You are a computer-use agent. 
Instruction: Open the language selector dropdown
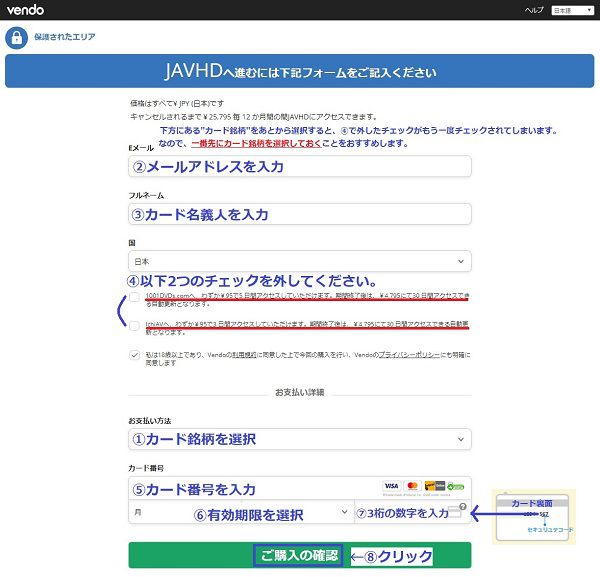click(x=572, y=10)
